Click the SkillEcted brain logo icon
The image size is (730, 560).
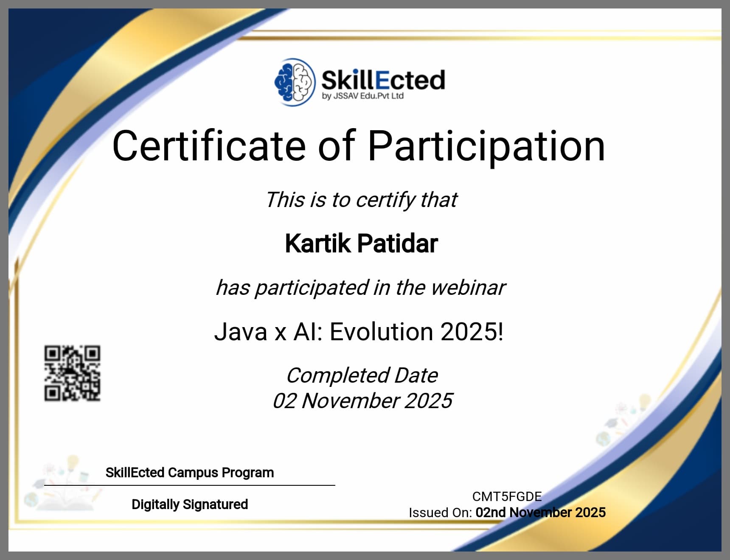295,82
